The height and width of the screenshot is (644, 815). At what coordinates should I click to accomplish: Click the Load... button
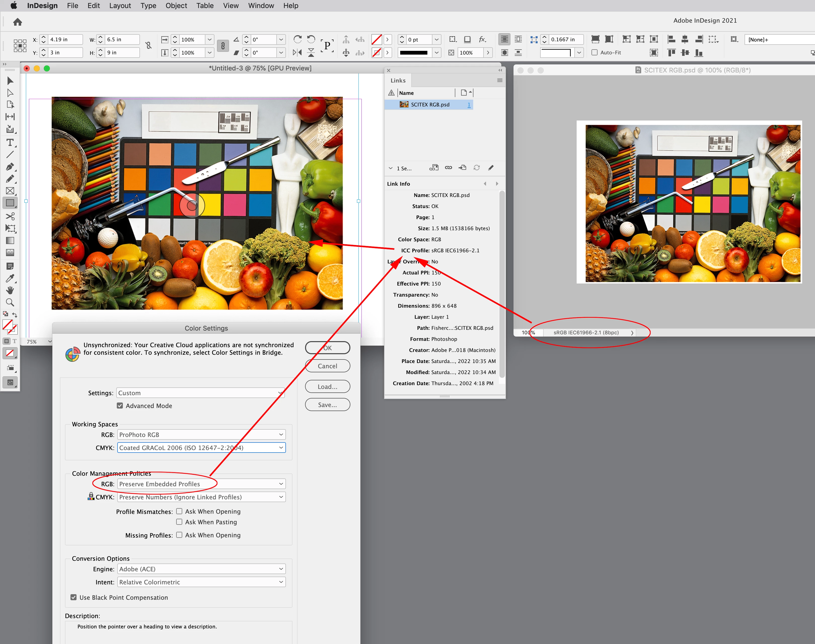[327, 386]
